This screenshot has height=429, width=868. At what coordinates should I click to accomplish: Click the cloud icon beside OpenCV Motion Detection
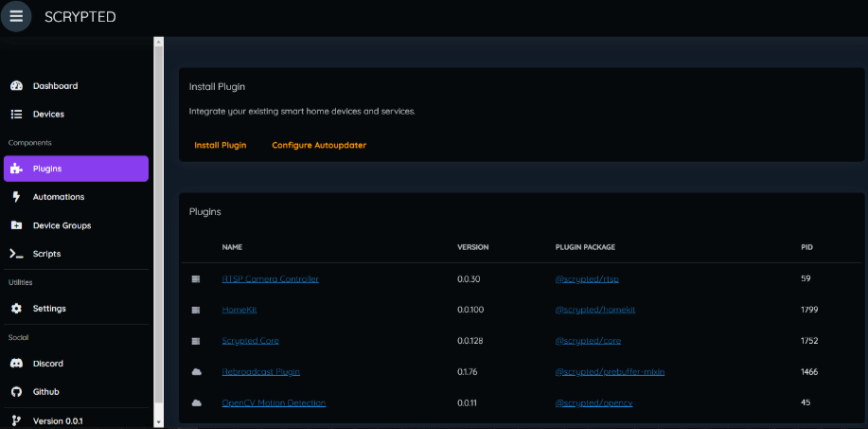tap(196, 403)
